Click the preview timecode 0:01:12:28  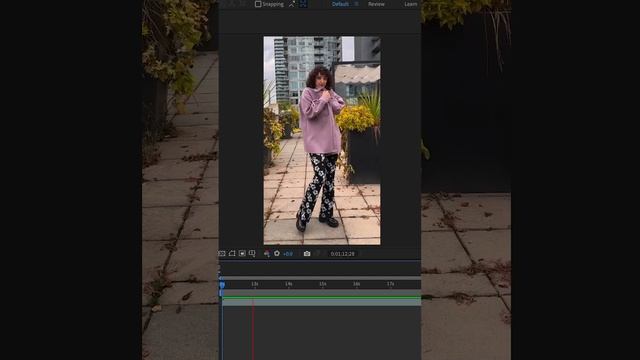(x=342, y=254)
